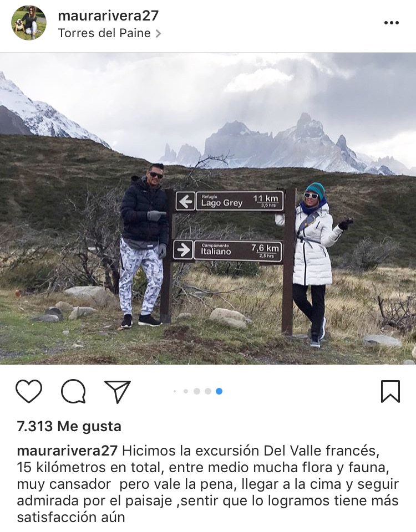Share the post via paper plane icon
The height and width of the screenshot is (532, 416).
point(118,391)
